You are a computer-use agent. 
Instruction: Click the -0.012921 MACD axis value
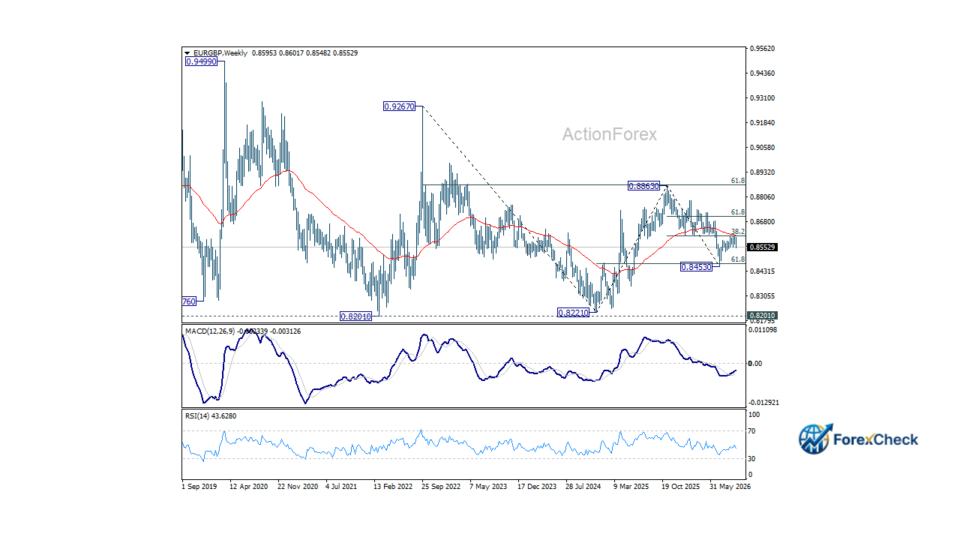[x=764, y=403]
